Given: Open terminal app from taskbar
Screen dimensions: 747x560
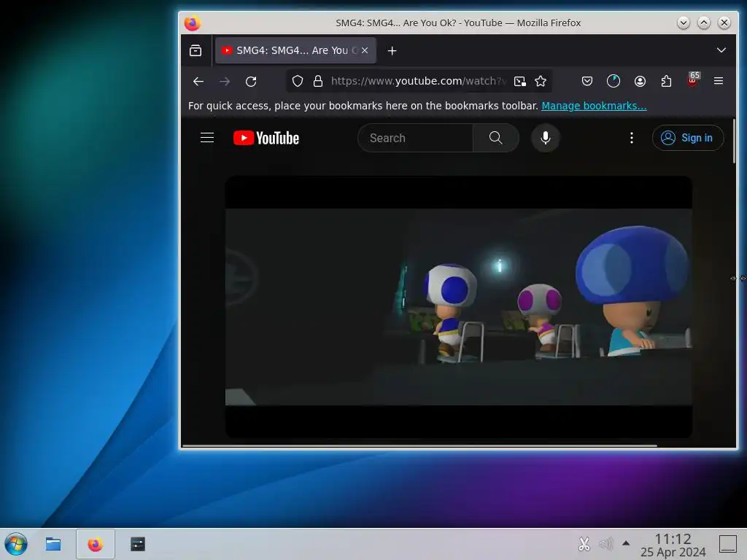Looking at the screenshot, I should coord(138,544).
